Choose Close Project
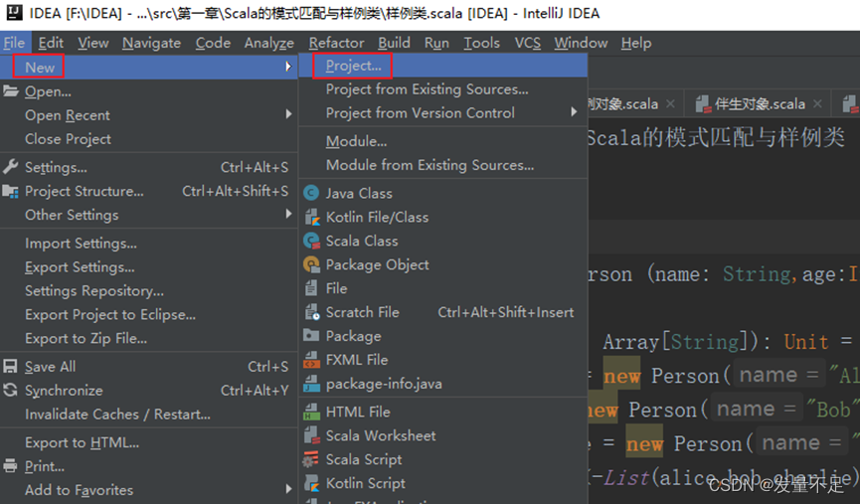The image size is (860, 504). point(148,139)
